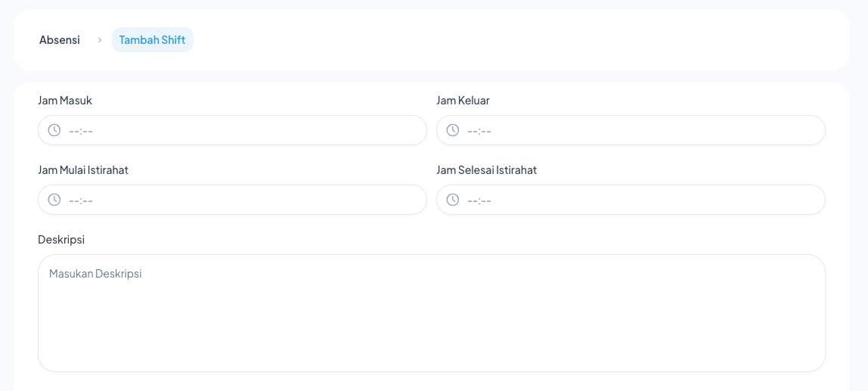
Task: Click the Jam Selesai Istirahat label
Action: 486,170
